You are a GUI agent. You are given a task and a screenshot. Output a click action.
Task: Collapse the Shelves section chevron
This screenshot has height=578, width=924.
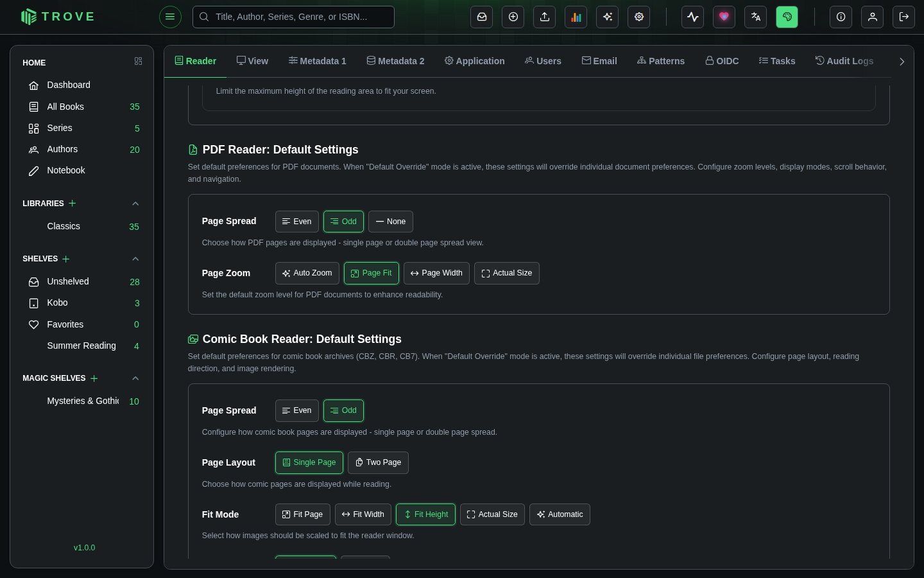[135, 259]
